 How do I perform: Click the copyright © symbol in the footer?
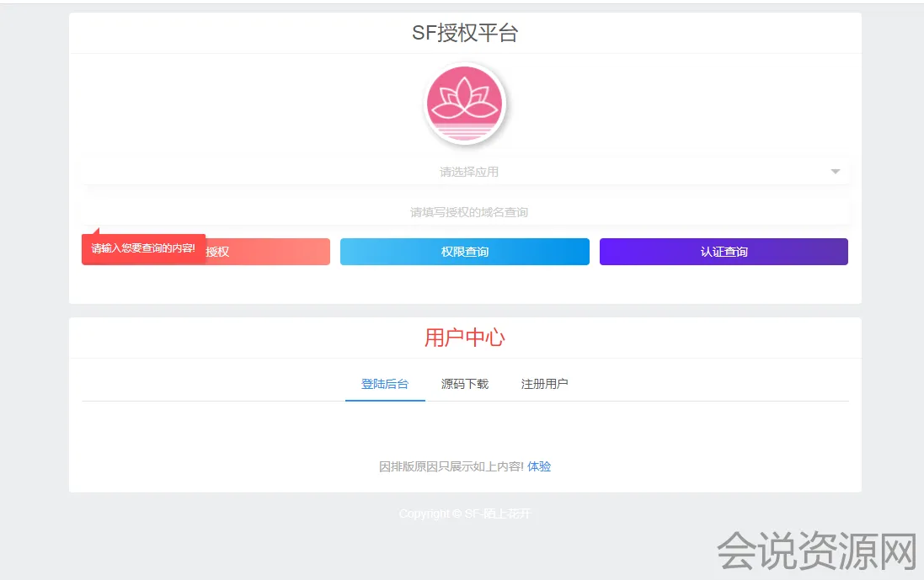pos(457,513)
